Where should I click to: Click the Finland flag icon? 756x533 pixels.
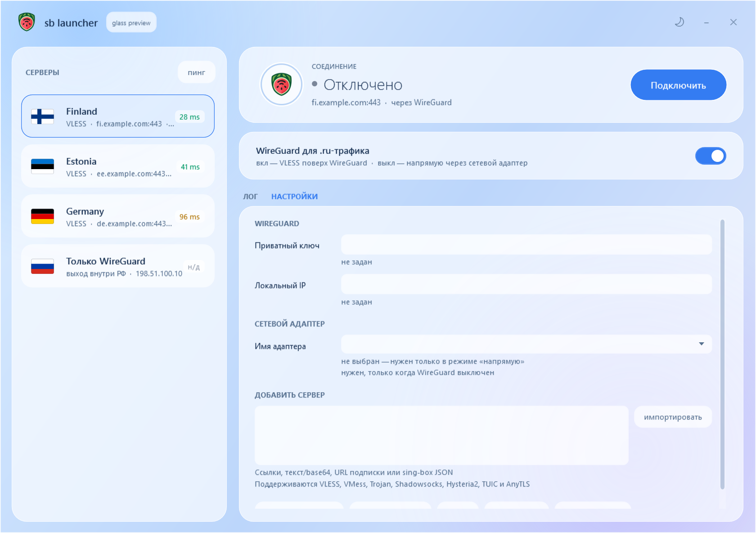[x=42, y=116]
